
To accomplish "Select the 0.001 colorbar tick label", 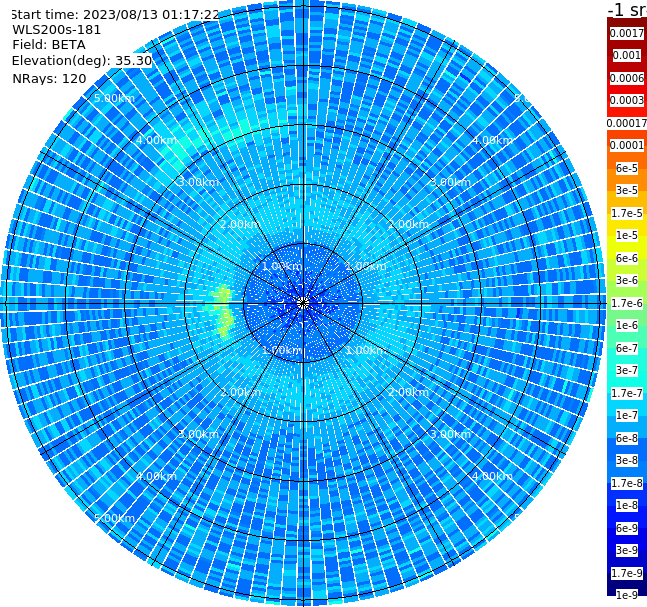I will [627, 55].
